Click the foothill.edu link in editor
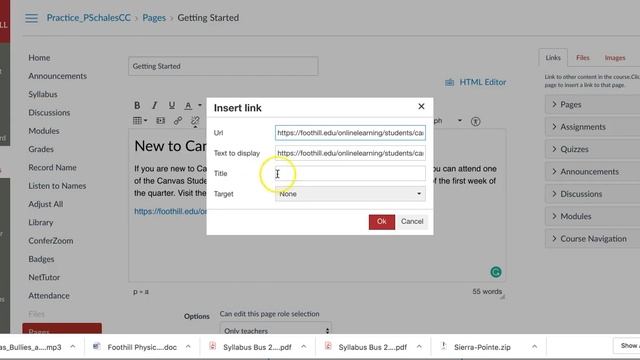 pos(171,211)
